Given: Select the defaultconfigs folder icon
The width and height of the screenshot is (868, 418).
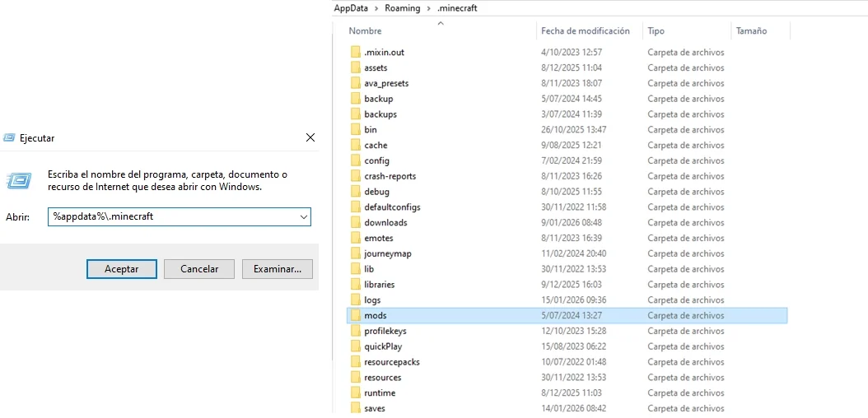Looking at the screenshot, I should [x=356, y=207].
